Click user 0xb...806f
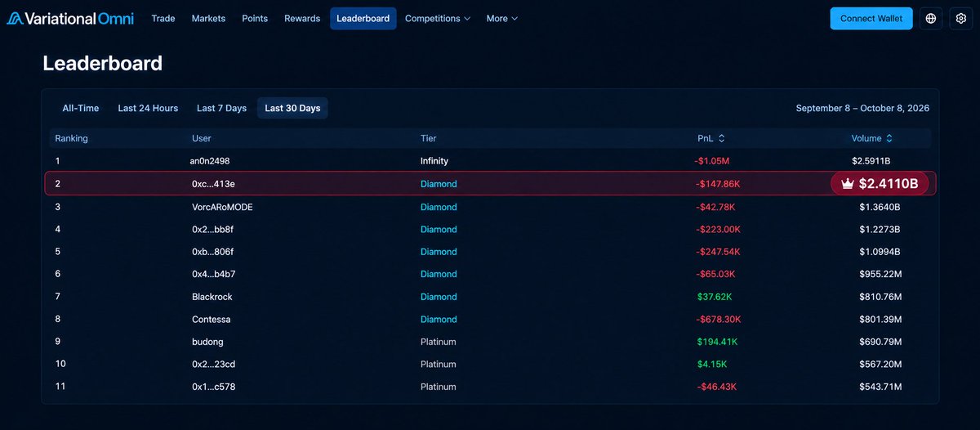The image size is (980, 430). pyautogui.click(x=213, y=252)
